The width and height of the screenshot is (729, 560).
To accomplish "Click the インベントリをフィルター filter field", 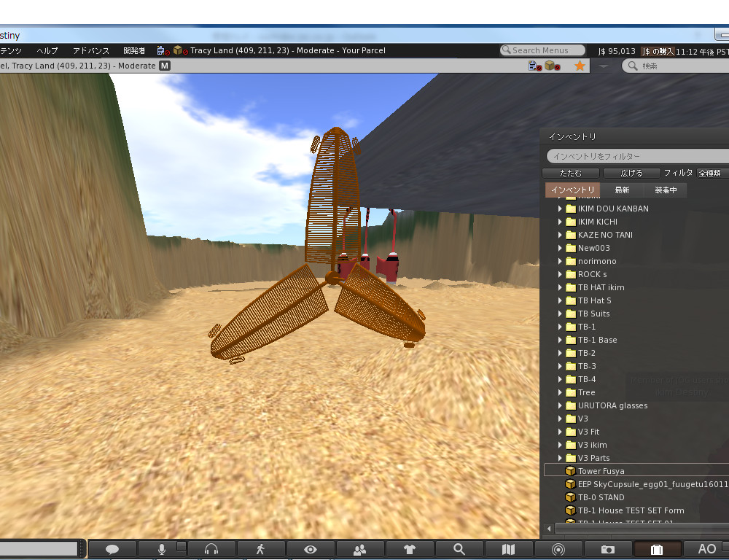I will [x=638, y=156].
